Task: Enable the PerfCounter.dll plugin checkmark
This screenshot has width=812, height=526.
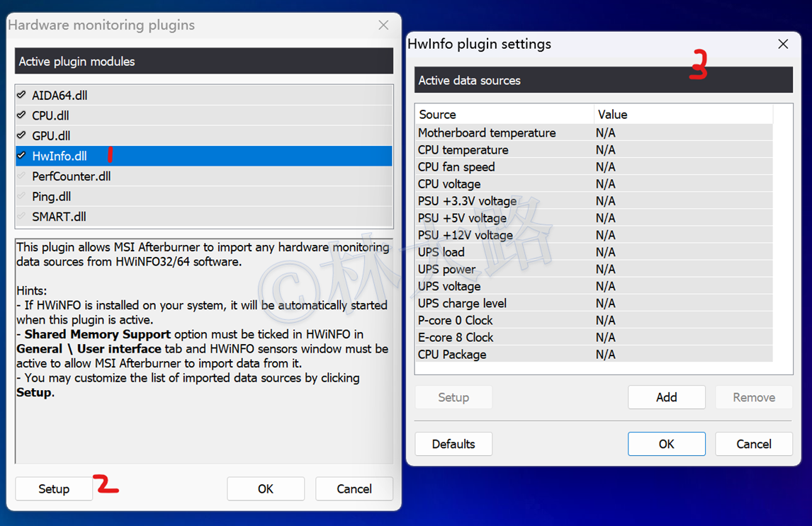Action: (21, 176)
